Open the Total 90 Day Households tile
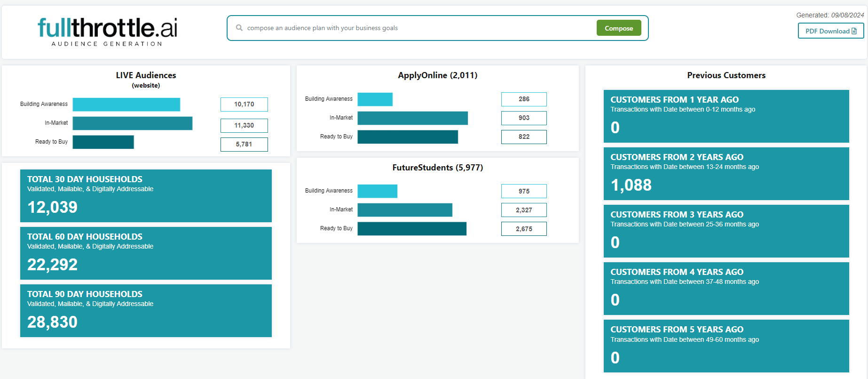Screen dimensions: 868x379 point(146,311)
